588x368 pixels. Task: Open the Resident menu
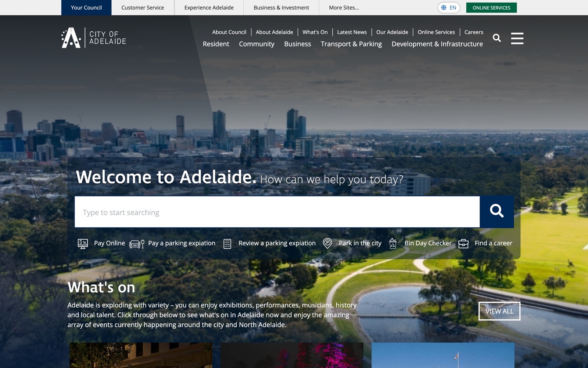(216, 44)
